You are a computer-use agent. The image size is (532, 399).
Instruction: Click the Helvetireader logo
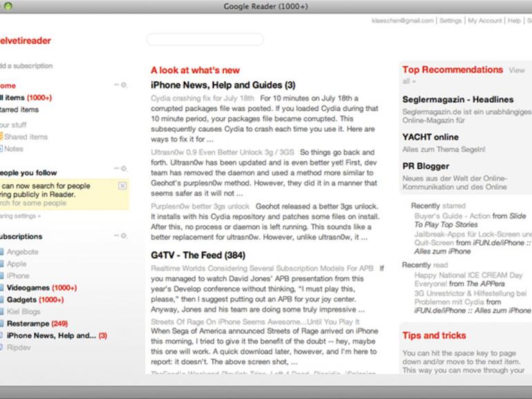click(x=26, y=41)
